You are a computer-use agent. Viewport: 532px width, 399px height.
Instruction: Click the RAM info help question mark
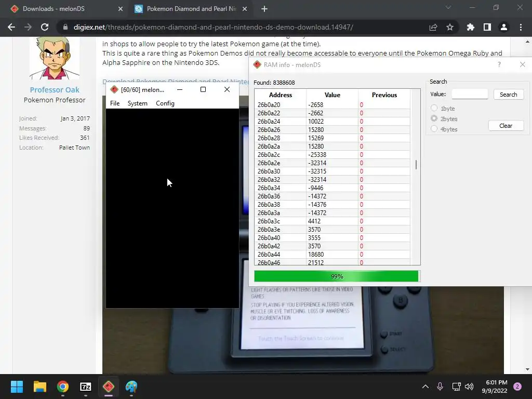499,64
